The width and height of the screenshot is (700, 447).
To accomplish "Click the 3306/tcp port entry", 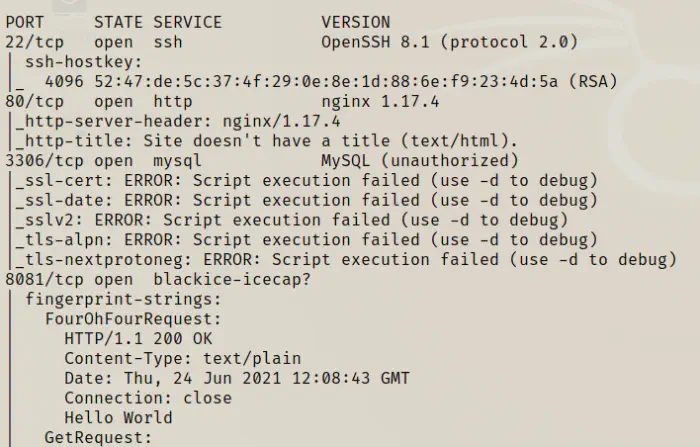I will [x=45, y=160].
